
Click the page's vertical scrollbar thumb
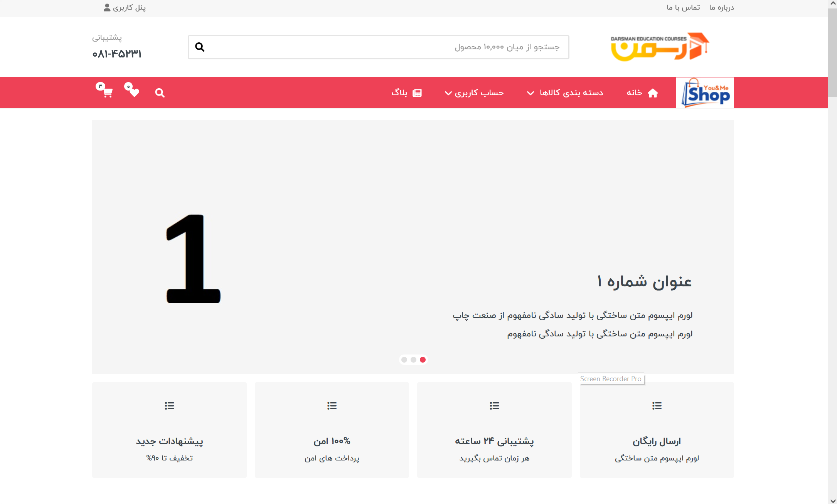pos(832,50)
